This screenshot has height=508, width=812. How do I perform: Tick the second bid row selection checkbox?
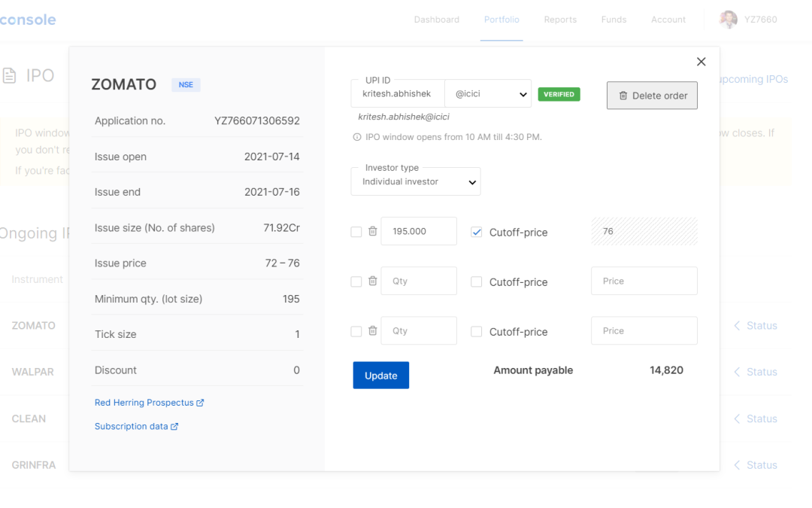coord(356,281)
